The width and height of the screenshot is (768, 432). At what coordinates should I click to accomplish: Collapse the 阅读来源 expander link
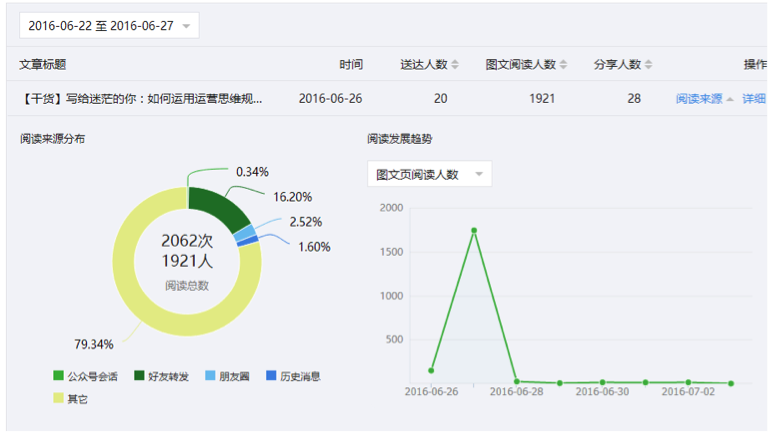(x=704, y=98)
